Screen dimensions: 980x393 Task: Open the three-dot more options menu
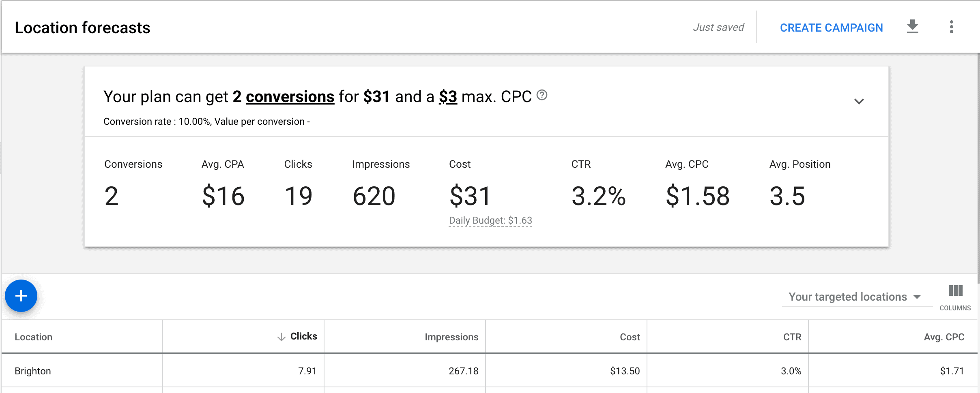pyautogui.click(x=951, y=27)
